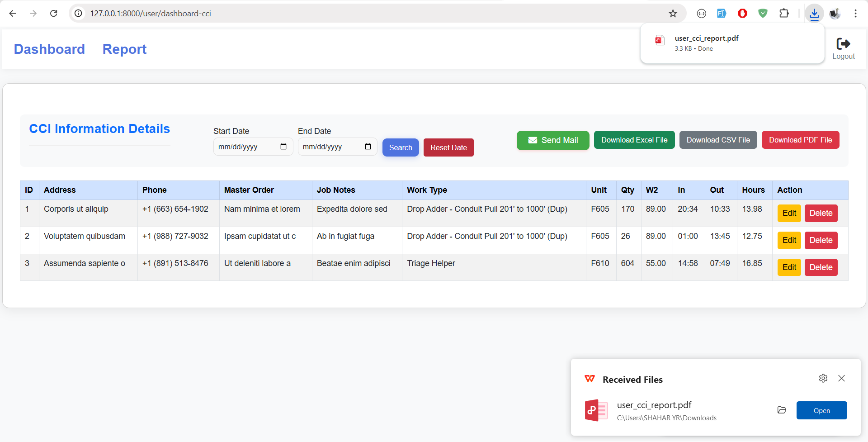This screenshot has width=868, height=442.
Task: Click the browser downloads icon
Action: tap(814, 14)
